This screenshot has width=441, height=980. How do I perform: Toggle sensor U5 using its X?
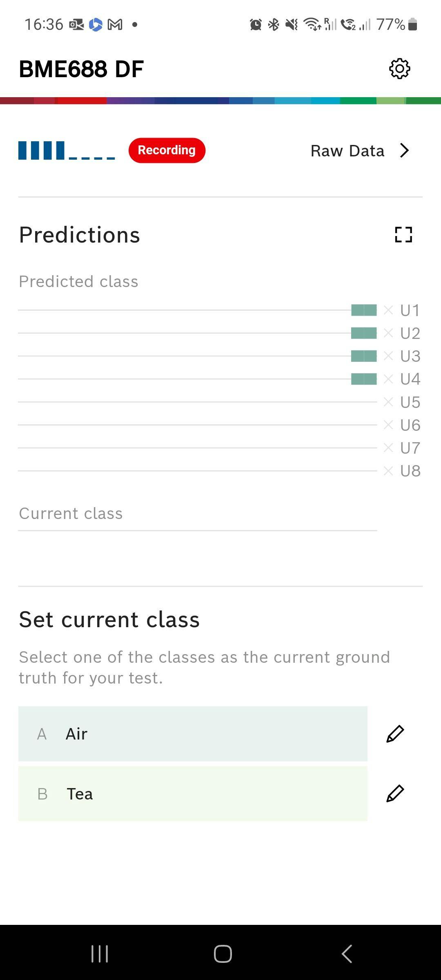click(x=388, y=402)
